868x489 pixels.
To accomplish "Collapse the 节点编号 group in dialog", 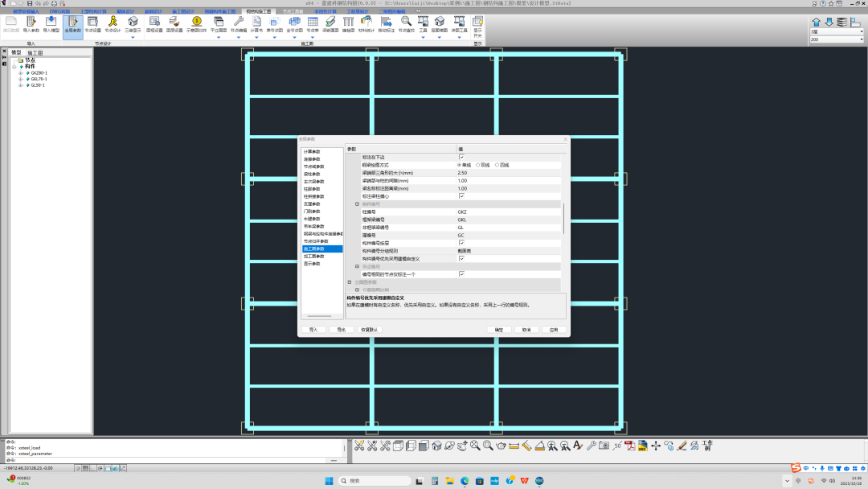I will pyautogui.click(x=357, y=266).
